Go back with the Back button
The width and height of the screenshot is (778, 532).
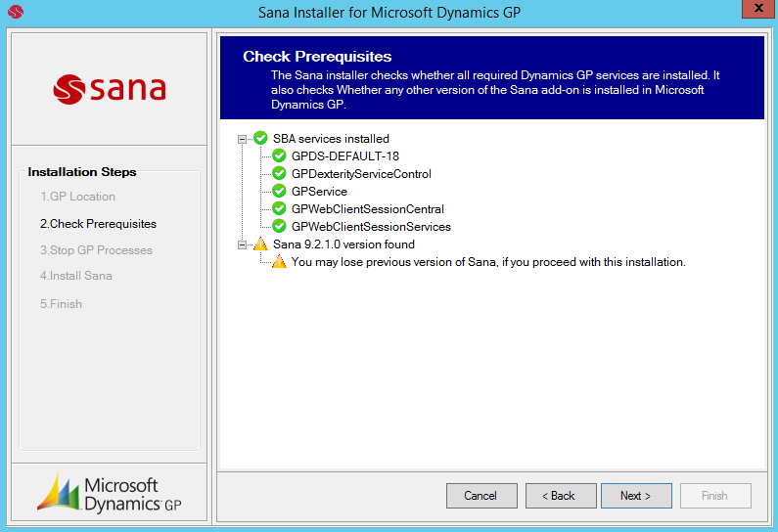tap(561, 496)
